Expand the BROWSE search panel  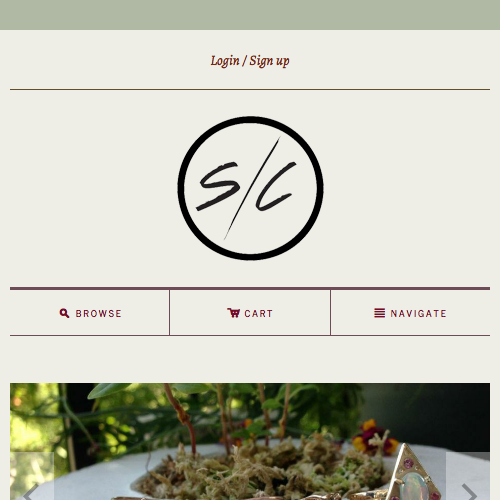[90, 313]
